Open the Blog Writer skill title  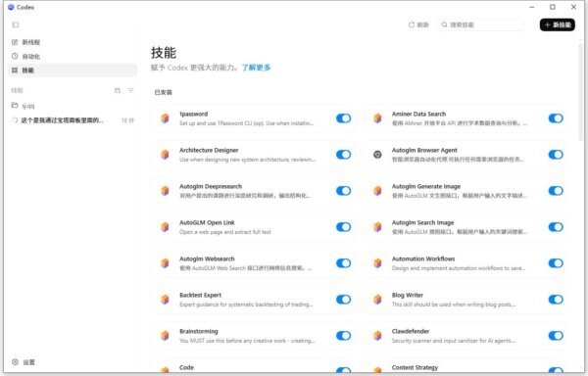[x=408, y=295]
